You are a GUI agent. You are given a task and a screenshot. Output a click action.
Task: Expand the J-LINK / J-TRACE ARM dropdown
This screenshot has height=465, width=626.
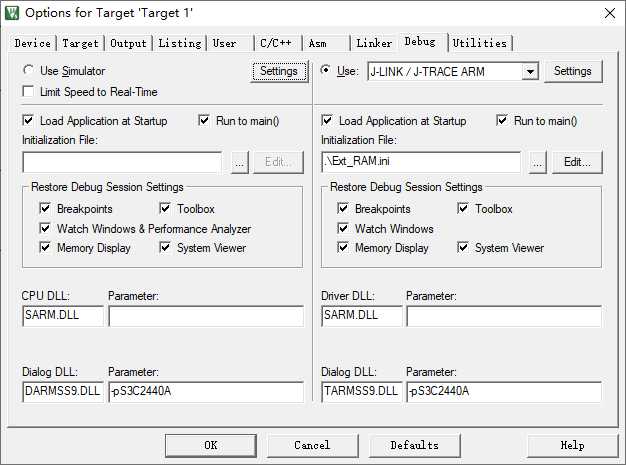[x=530, y=72]
